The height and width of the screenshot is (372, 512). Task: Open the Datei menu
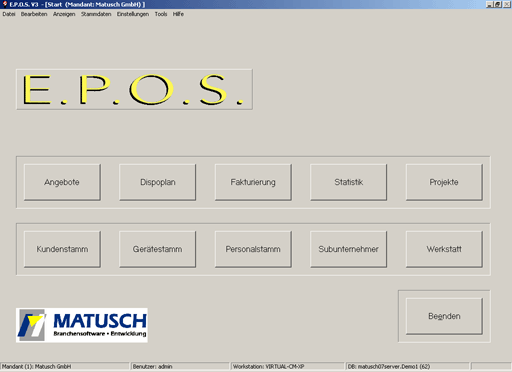[9, 14]
